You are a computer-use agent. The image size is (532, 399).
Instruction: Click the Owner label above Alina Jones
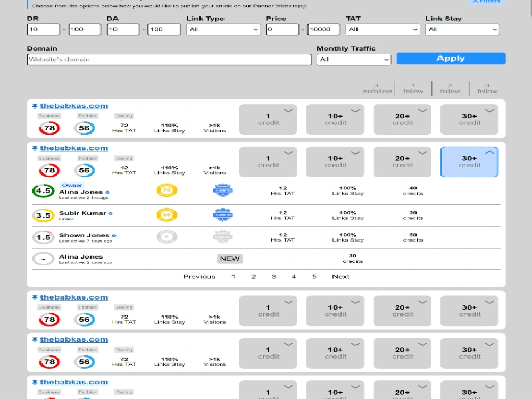(x=72, y=185)
